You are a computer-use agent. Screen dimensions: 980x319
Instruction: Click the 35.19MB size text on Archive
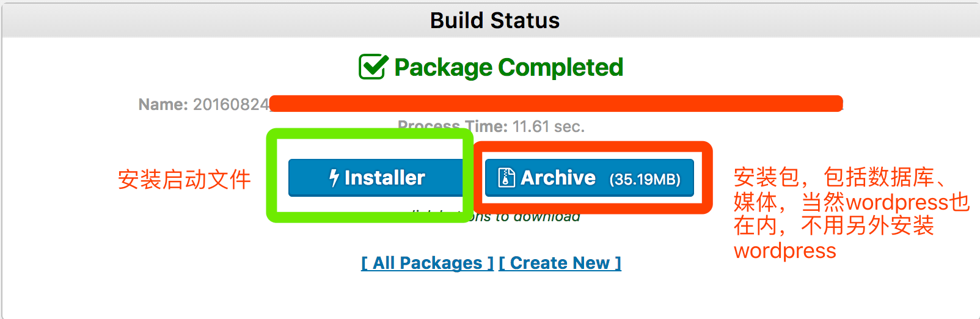(645, 179)
